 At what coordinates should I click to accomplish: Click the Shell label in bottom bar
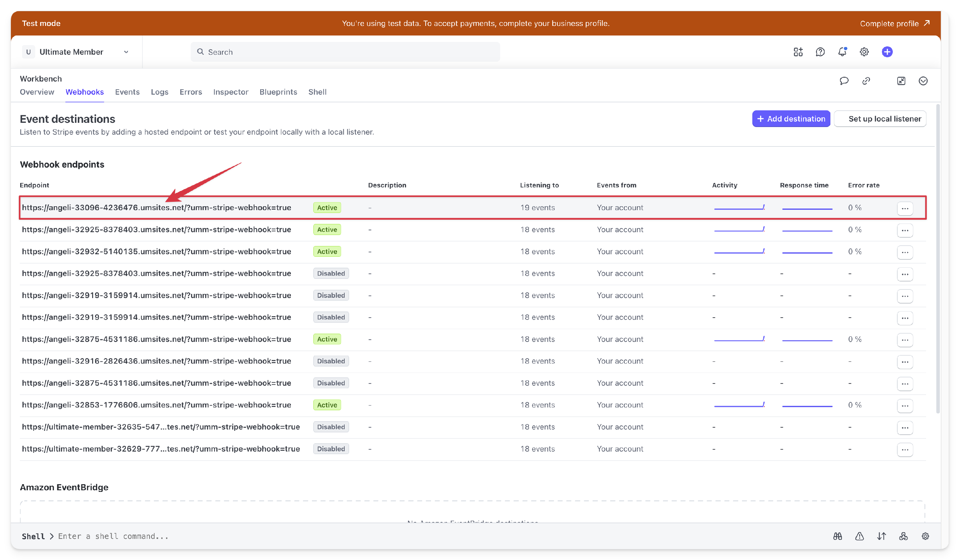click(33, 536)
